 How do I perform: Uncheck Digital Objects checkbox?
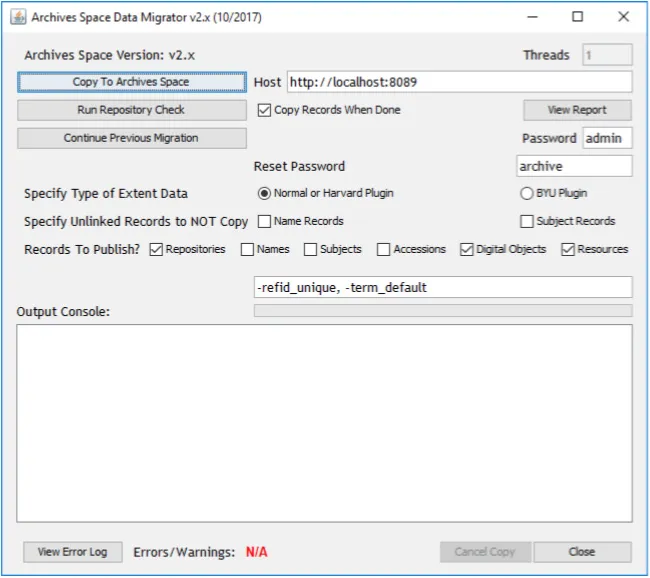467,249
